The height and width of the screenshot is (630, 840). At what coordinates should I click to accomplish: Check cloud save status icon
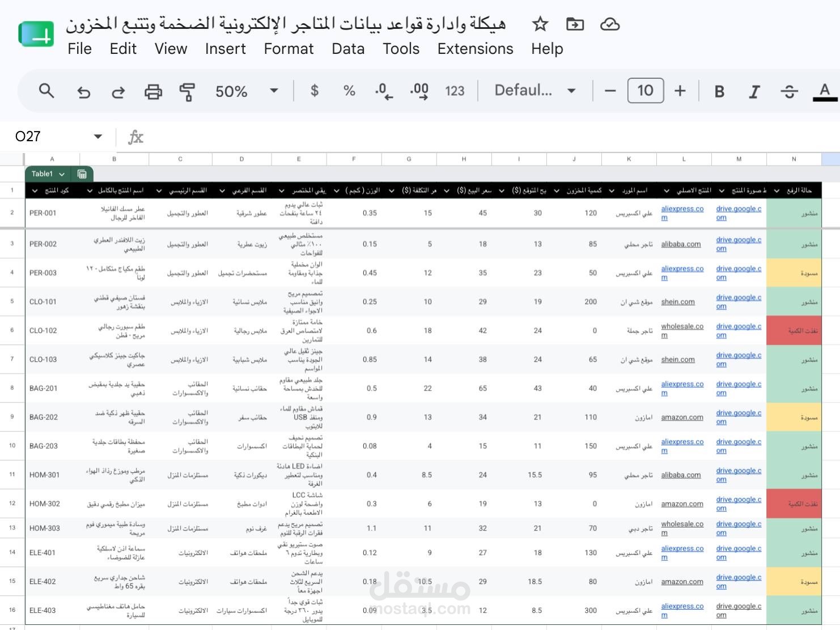(x=610, y=24)
